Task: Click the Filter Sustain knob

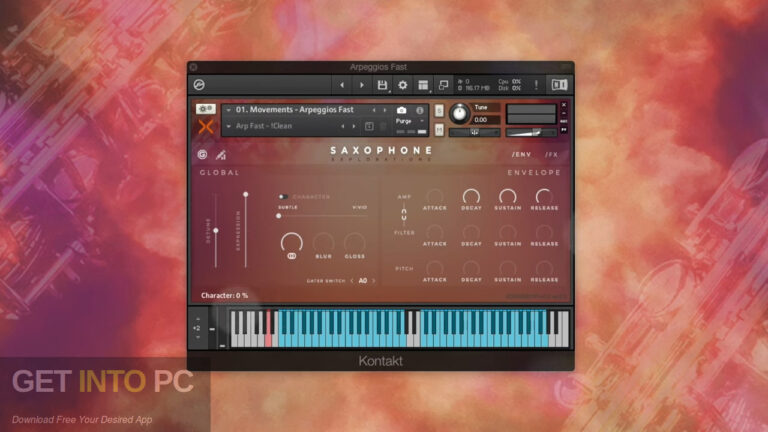Action: [507, 232]
